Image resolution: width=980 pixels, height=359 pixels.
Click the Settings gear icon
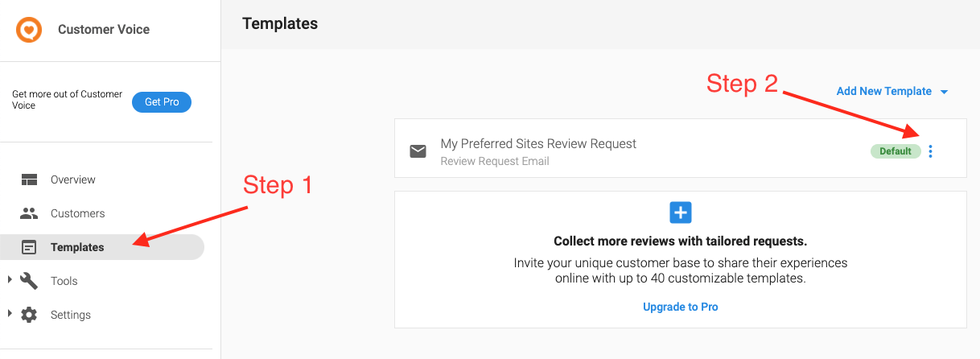(29, 315)
